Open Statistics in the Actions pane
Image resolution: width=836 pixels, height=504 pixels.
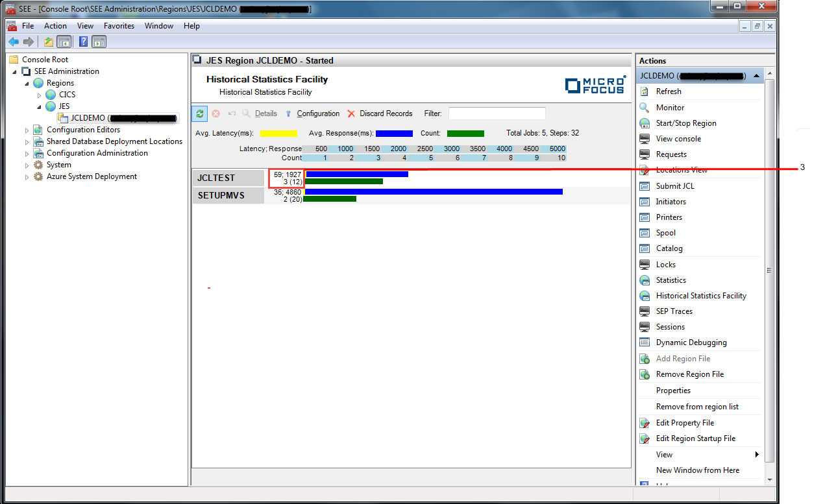click(x=670, y=280)
